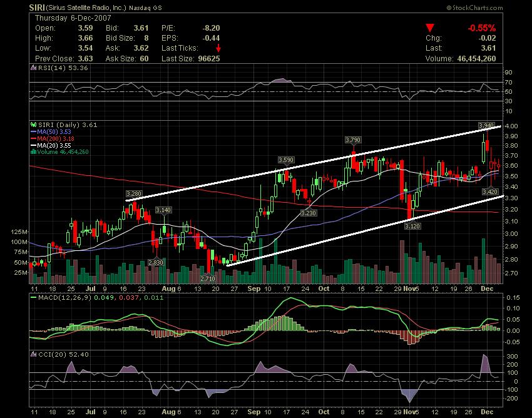Click the 3.230 price annotation
Image resolution: width=532 pixels, height=418 pixels.
point(309,213)
